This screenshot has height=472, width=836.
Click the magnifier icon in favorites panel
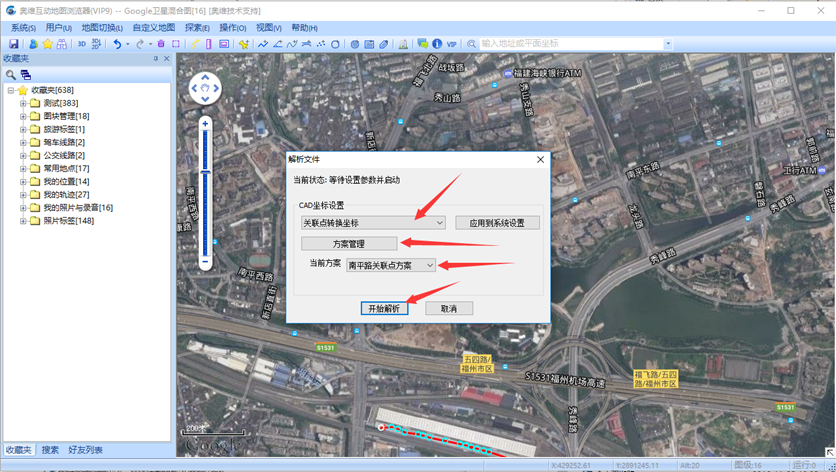tap(11, 75)
